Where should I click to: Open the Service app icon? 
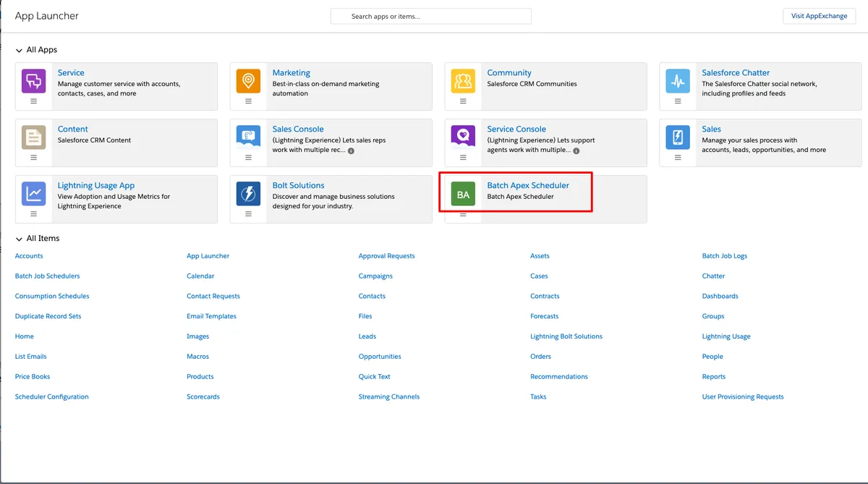(x=33, y=81)
